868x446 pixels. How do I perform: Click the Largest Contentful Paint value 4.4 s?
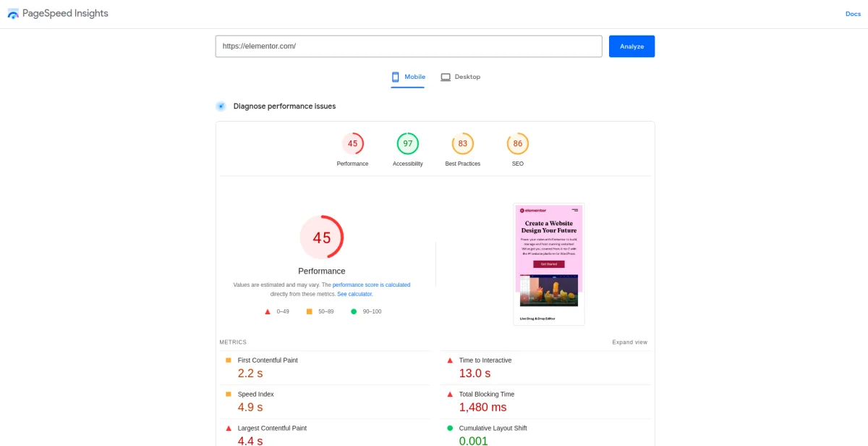click(250, 441)
